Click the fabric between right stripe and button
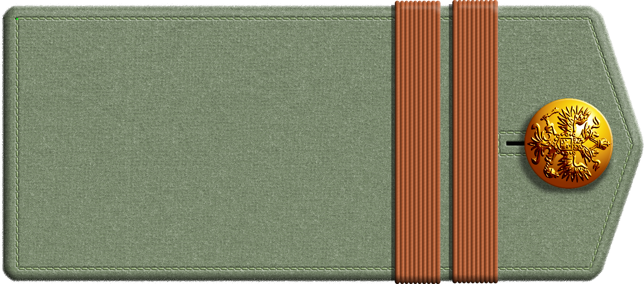644x284 pixels. pyautogui.click(x=511, y=87)
